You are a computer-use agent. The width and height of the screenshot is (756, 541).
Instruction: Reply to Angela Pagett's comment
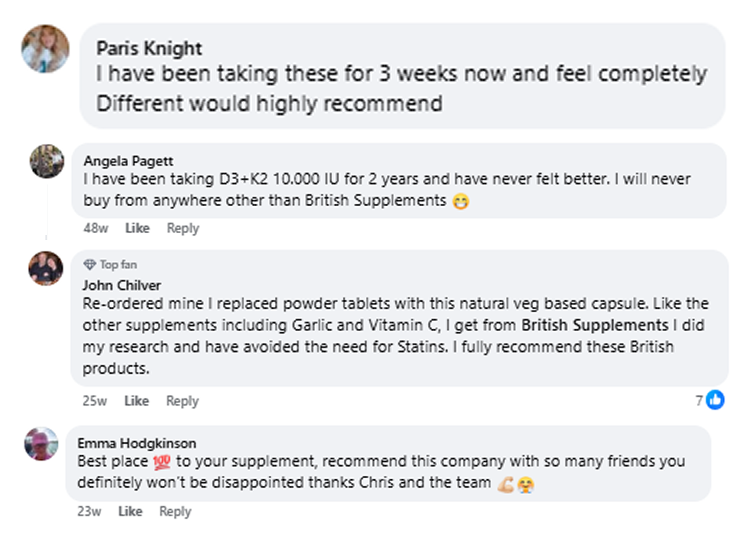coord(183,228)
